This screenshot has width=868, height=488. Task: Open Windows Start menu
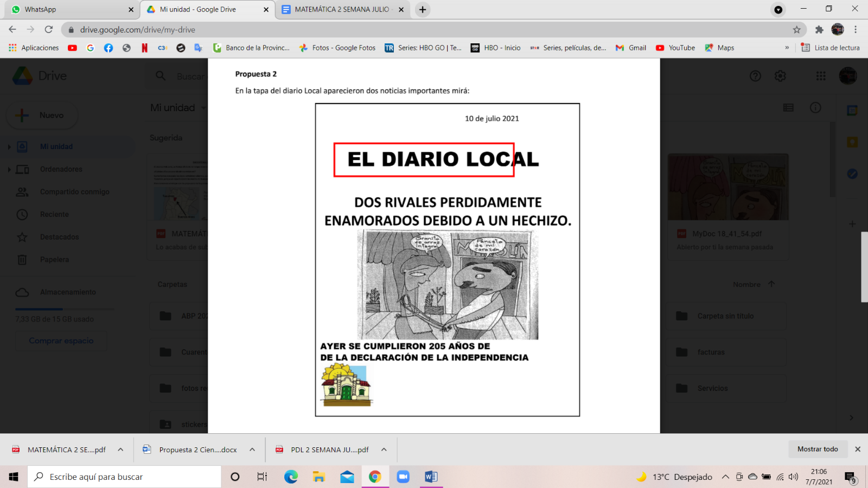(x=14, y=477)
